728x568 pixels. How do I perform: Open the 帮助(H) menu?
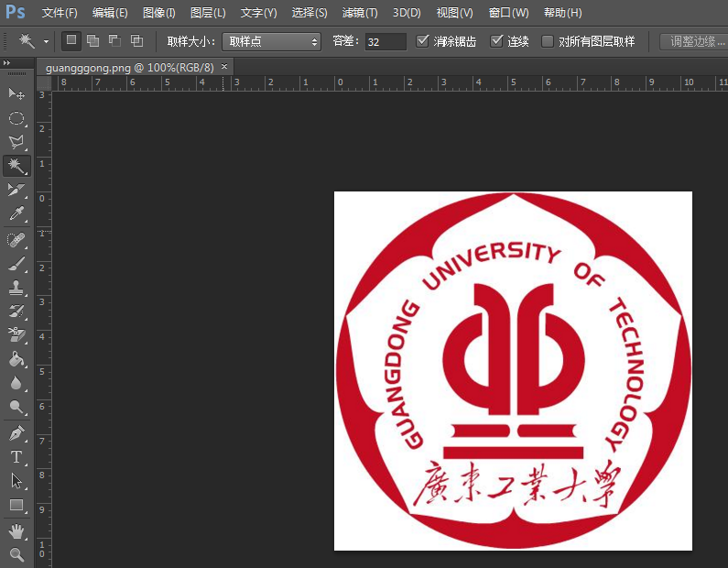[x=563, y=13]
